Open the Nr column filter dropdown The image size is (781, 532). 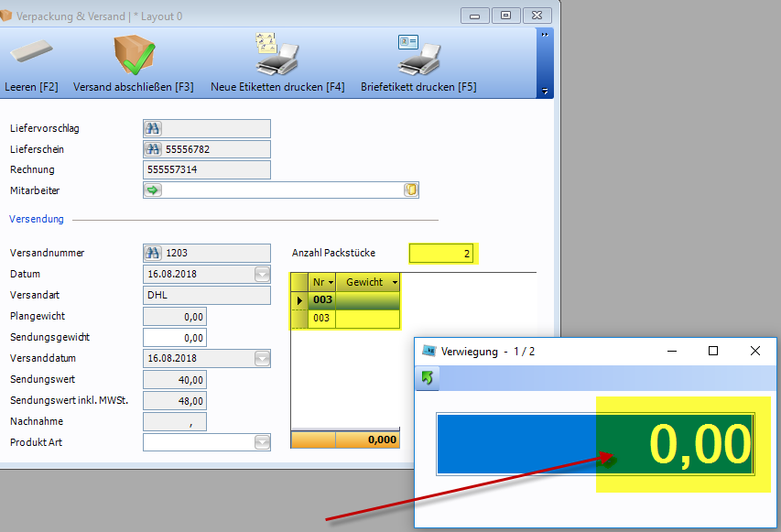point(330,282)
